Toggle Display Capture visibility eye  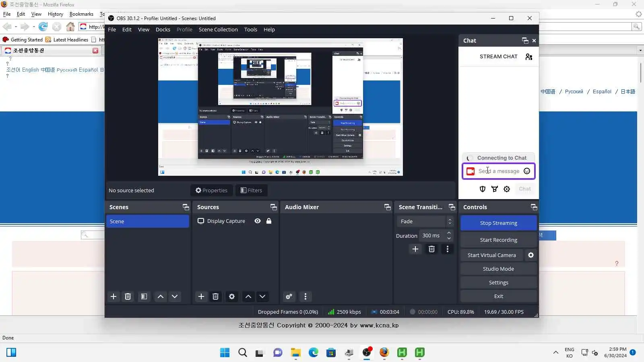point(258,221)
